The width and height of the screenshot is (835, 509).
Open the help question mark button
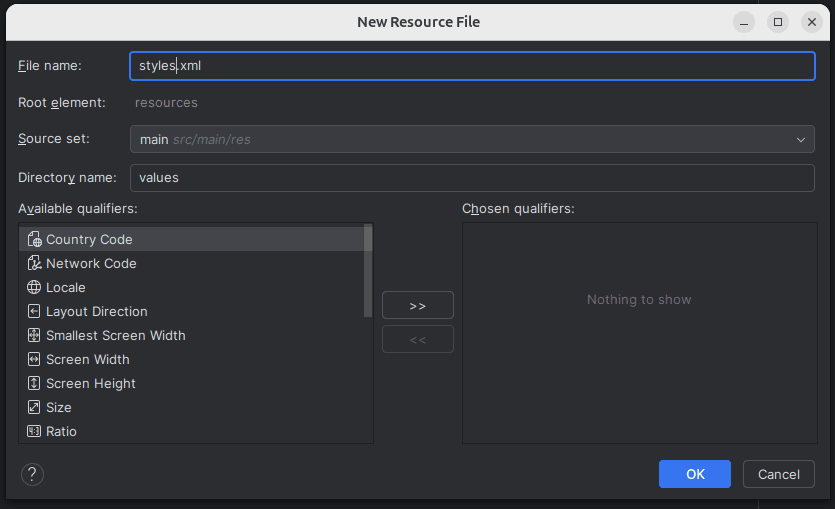click(x=32, y=474)
